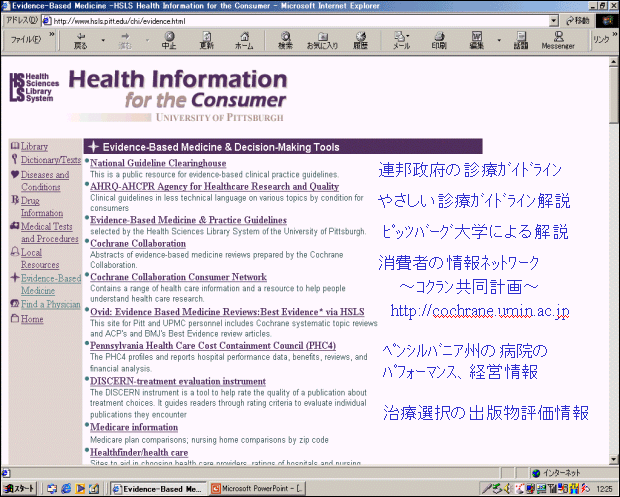Open History (履歴) toolbar icon
The height and width of the screenshot is (497, 620).
coord(360,40)
